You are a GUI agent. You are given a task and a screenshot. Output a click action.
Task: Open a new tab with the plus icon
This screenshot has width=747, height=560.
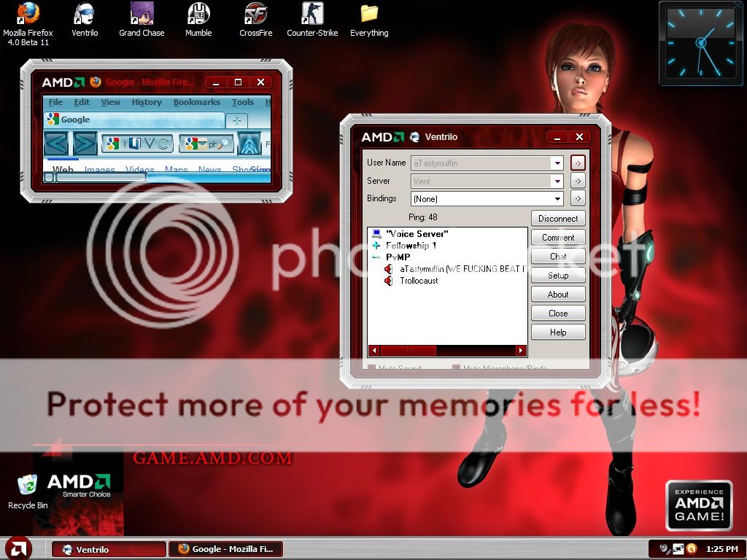click(236, 120)
